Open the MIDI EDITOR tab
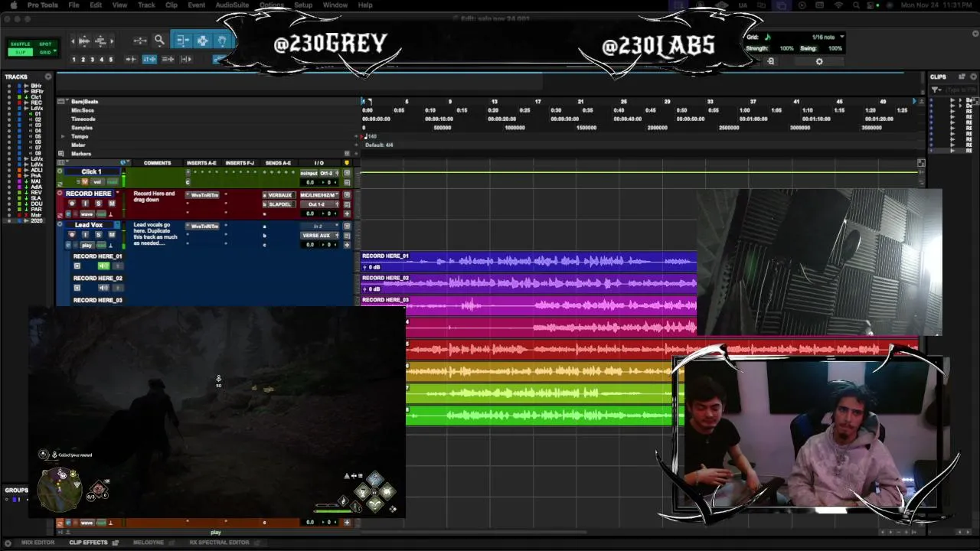Viewport: 980px width, 551px height. pos(38,543)
